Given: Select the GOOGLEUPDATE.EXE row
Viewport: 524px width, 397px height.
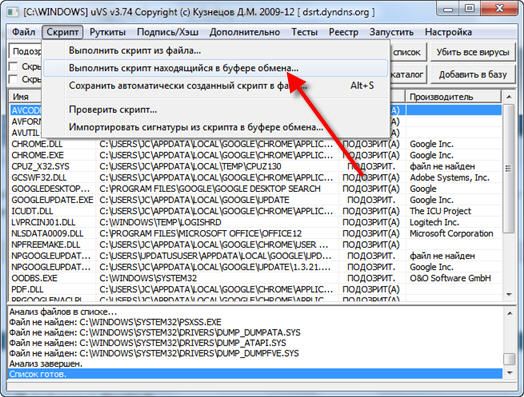Looking at the screenshot, I should 256,200.
